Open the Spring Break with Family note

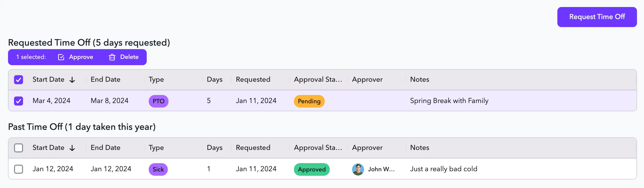pyautogui.click(x=449, y=101)
